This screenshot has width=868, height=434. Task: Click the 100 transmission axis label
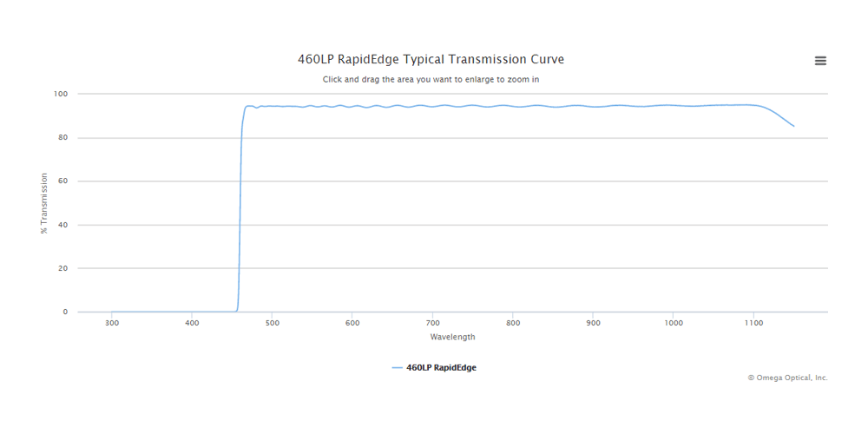coord(61,94)
